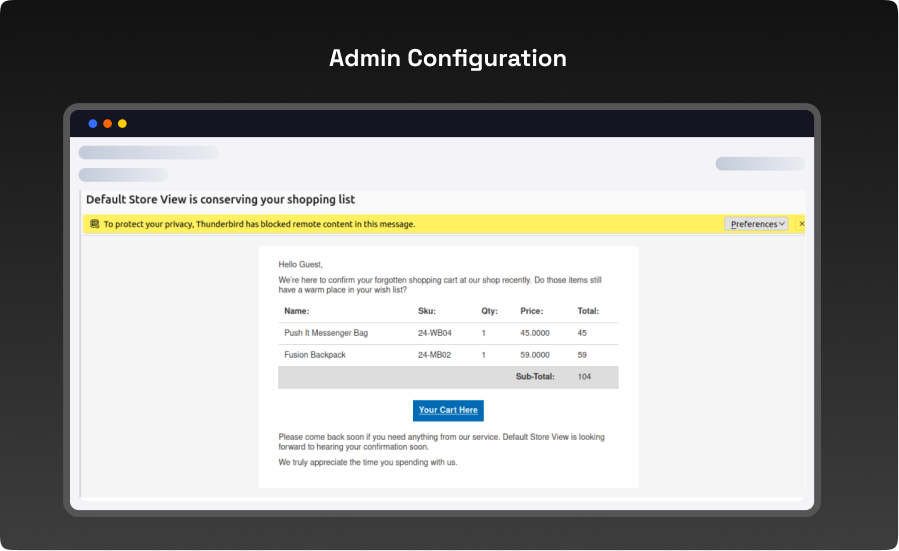Click the orange dot in window title bar
The width and height of the screenshot is (899, 551).
click(108, 124)
